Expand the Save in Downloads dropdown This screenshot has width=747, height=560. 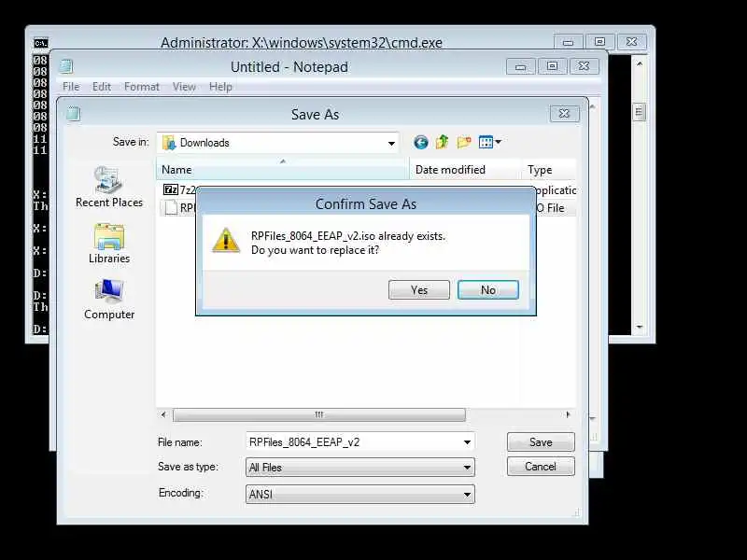coord(391,143)
